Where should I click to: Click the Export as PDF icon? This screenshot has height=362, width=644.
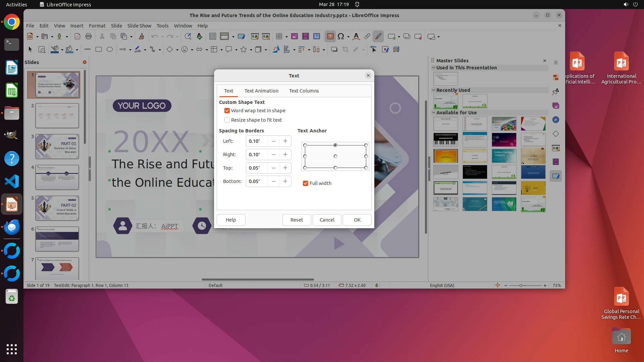(x=77, y=37)
